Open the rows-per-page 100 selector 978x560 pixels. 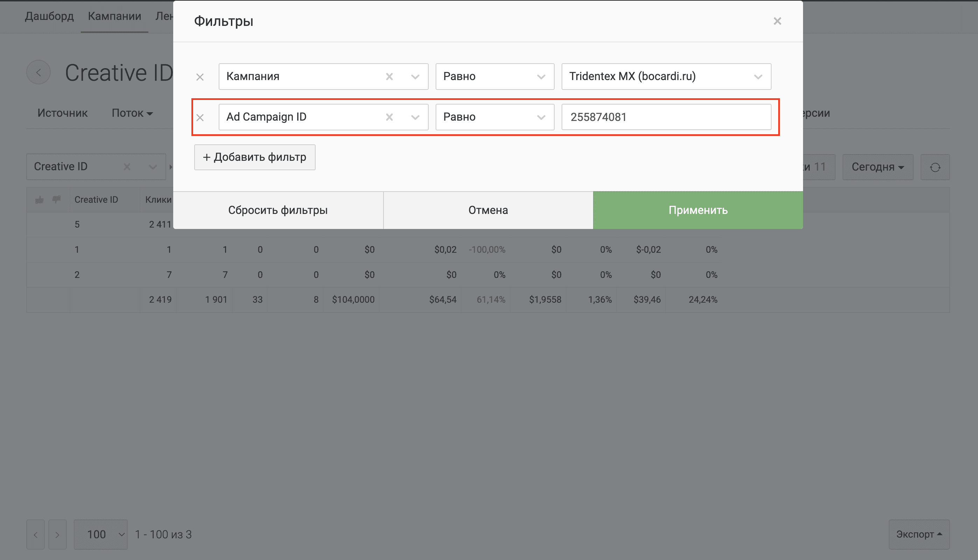[100, 534]
